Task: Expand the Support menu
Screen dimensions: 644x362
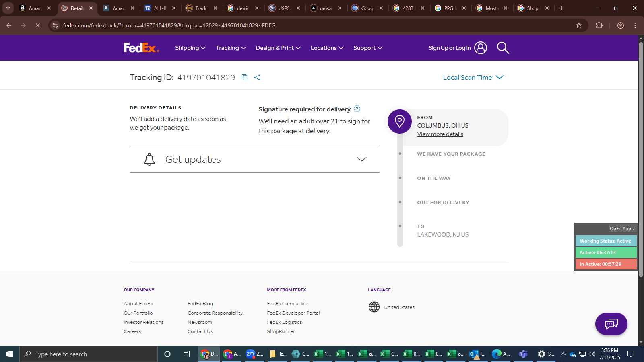Action: (368, 48)
